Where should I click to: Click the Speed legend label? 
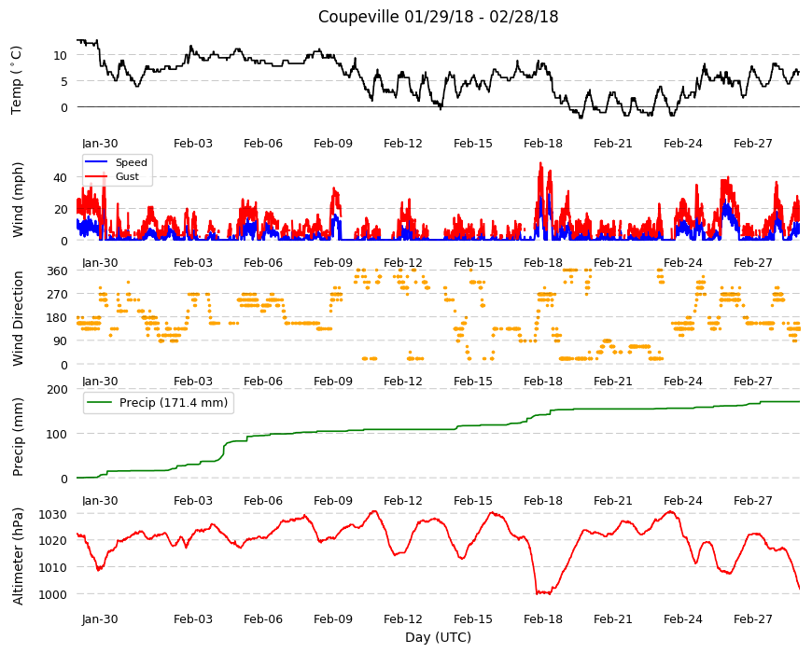tap(131, 162)
